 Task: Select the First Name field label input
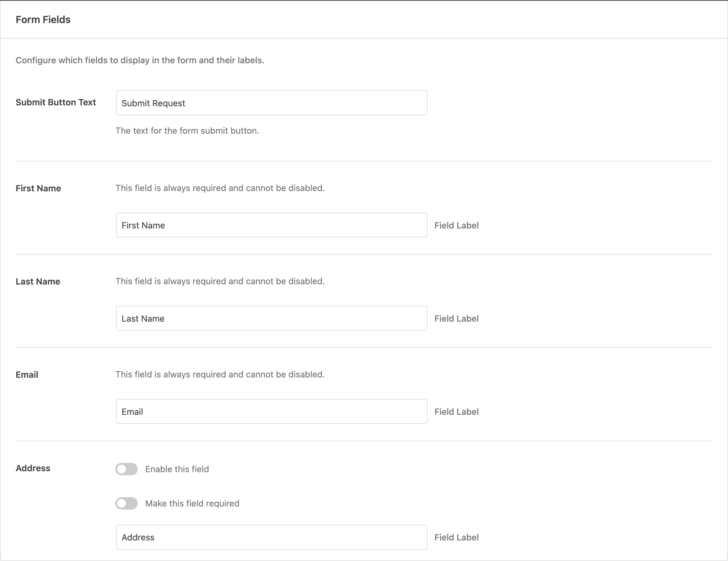[271, 225]
